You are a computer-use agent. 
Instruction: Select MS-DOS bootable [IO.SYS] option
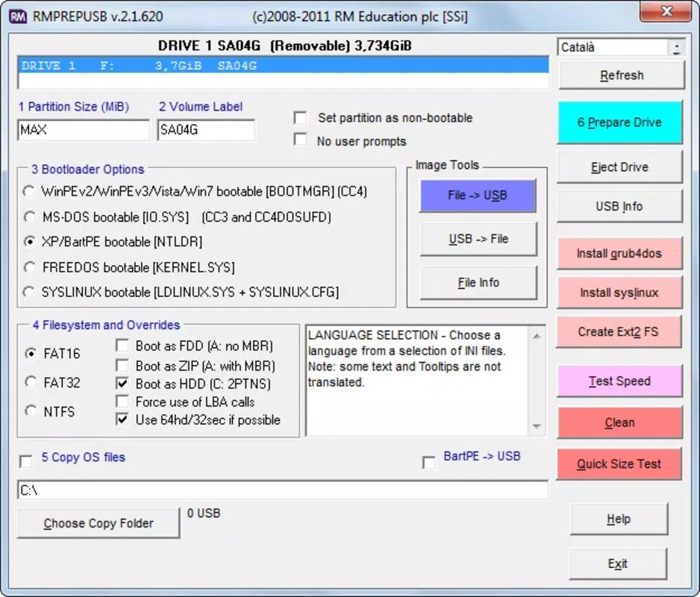[29, 217]
